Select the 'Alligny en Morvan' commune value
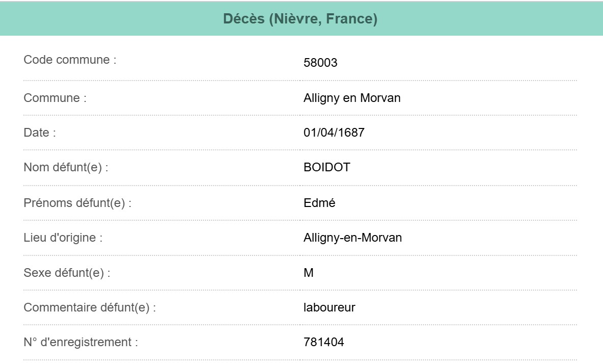The width and height of the screenshot is (603, 364). [x=352, y=98]
